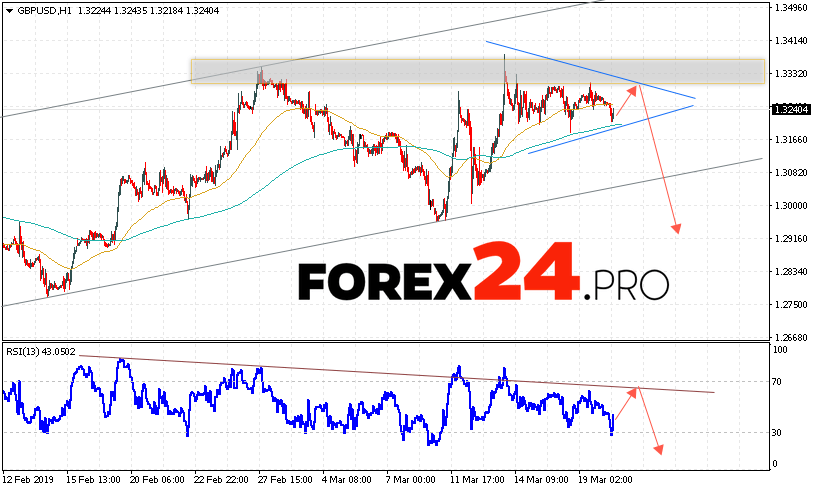The image size is (815, 491).
Task: Select the gray resistance zone rectangle
Action: click(478, 71)
